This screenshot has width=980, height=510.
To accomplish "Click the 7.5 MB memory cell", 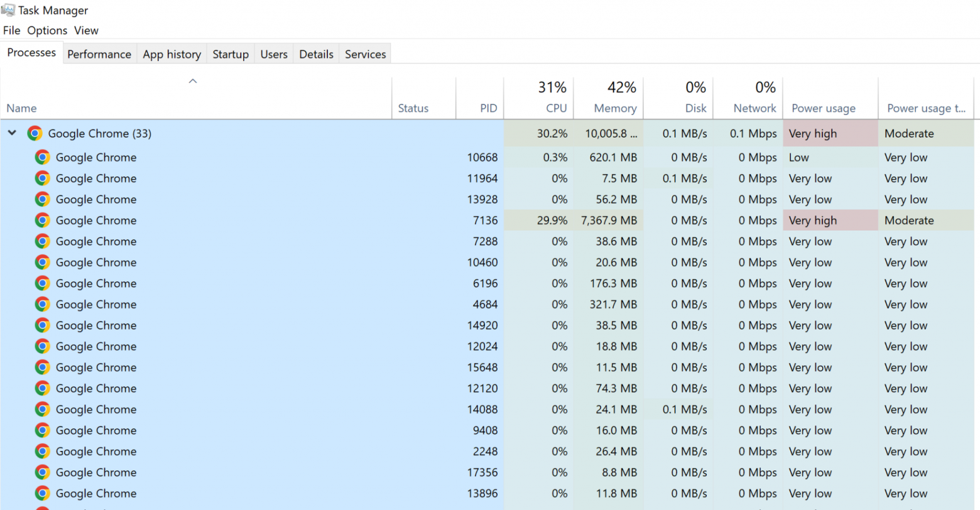I will (x=608, y=178).
